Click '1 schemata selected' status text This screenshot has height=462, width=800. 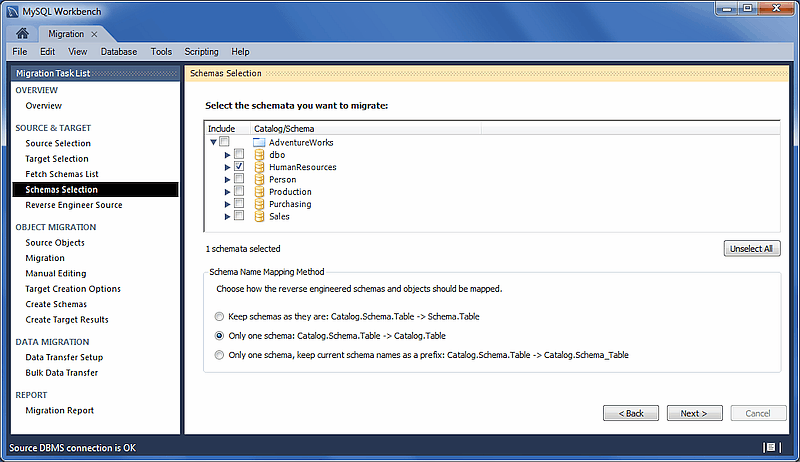pyautogui.click(x=243, y=249)
